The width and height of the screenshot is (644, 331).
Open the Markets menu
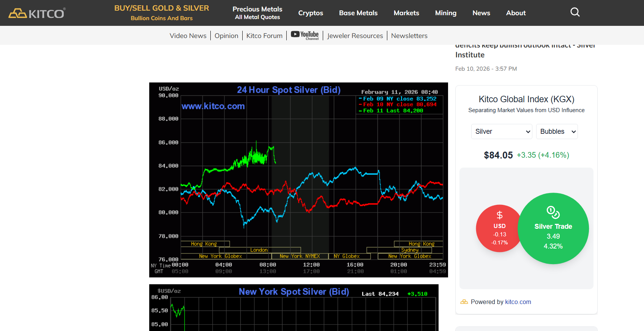tap(406, 13)
